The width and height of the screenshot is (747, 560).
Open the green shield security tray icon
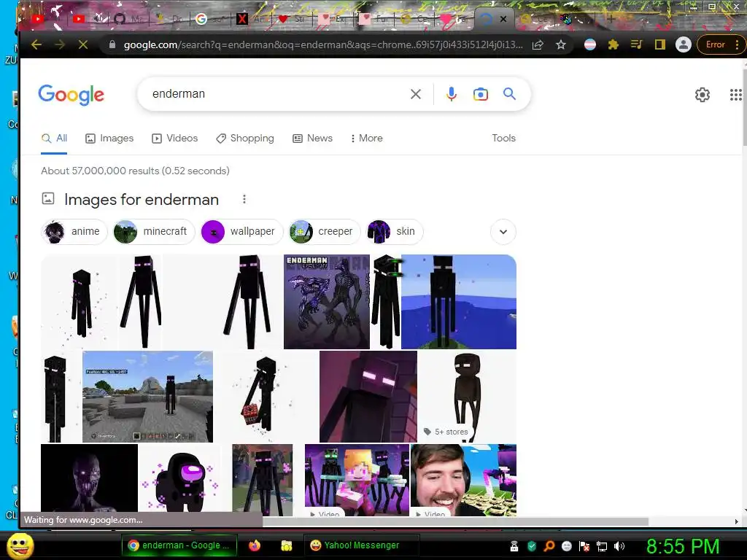point(532,546)
